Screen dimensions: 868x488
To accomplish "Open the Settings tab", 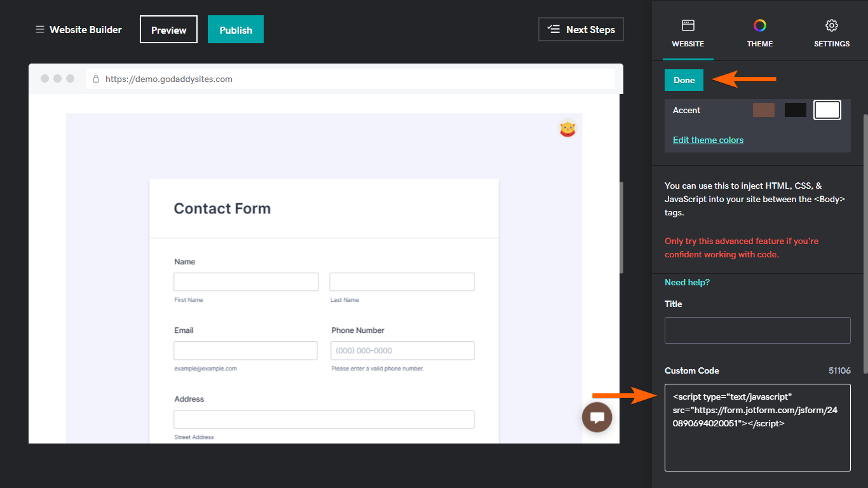I will pos(832,34).
